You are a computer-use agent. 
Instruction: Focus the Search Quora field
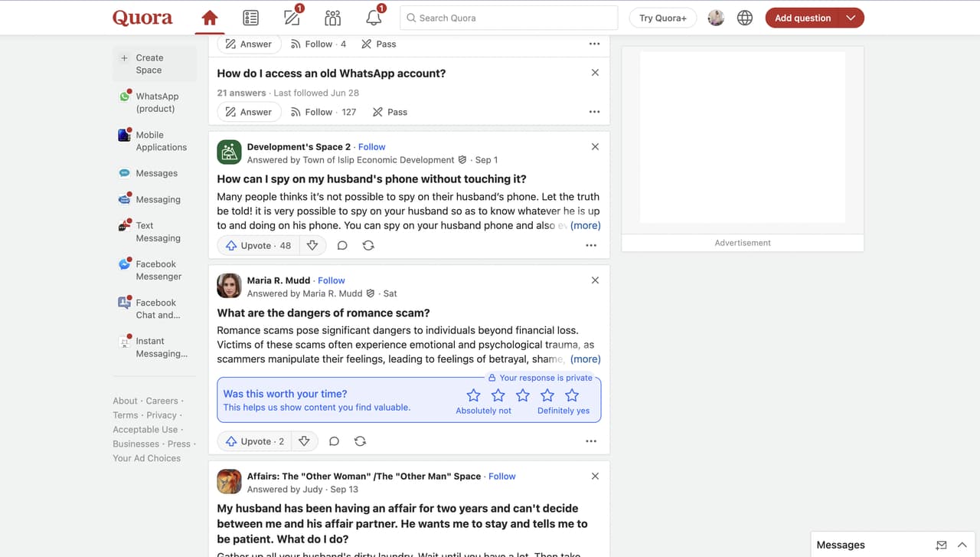(508, 18)
